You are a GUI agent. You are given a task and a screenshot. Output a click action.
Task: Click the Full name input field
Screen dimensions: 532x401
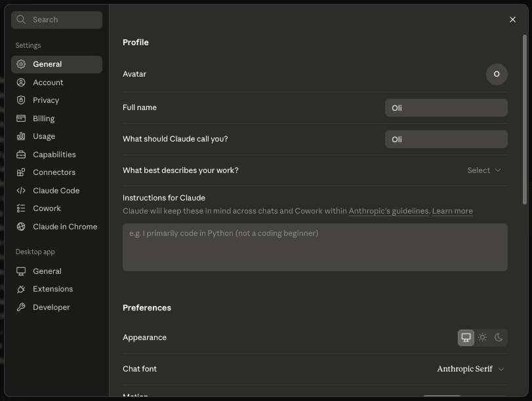[446, 108]
